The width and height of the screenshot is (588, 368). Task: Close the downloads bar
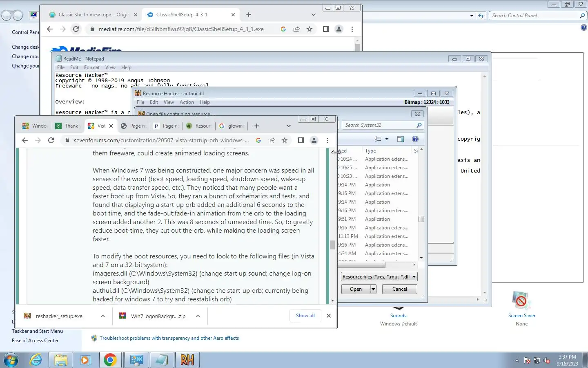pyautogui.click(x=329, y=316)
